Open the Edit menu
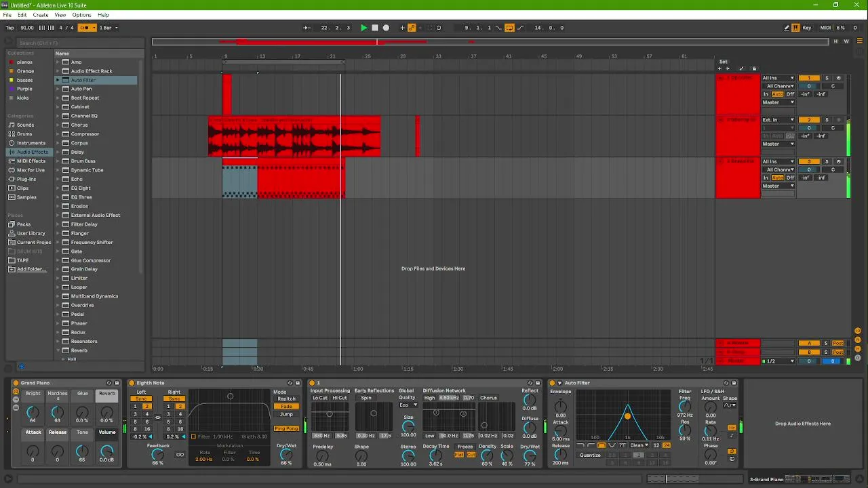 point(22,15)
